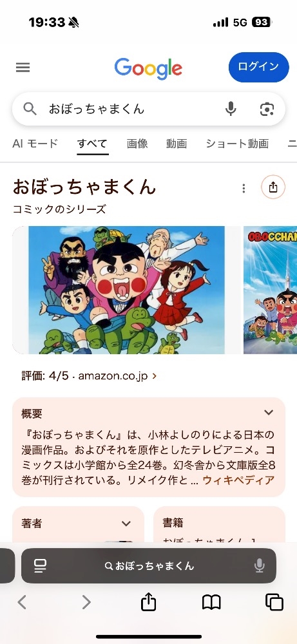Select the AI モード tab

click(x=35, y=144)
